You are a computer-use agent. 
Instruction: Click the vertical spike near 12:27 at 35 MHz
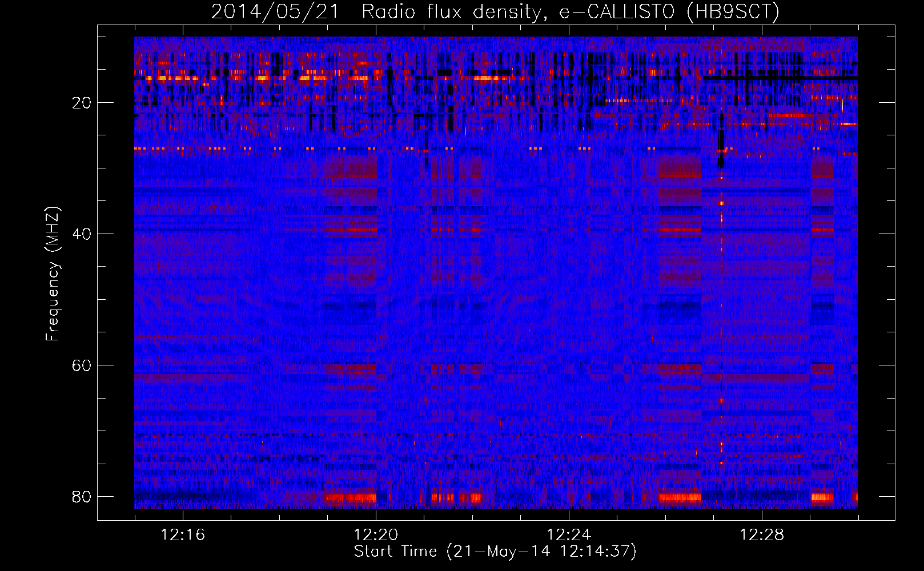pyautogui.click(x=721, y=203)
